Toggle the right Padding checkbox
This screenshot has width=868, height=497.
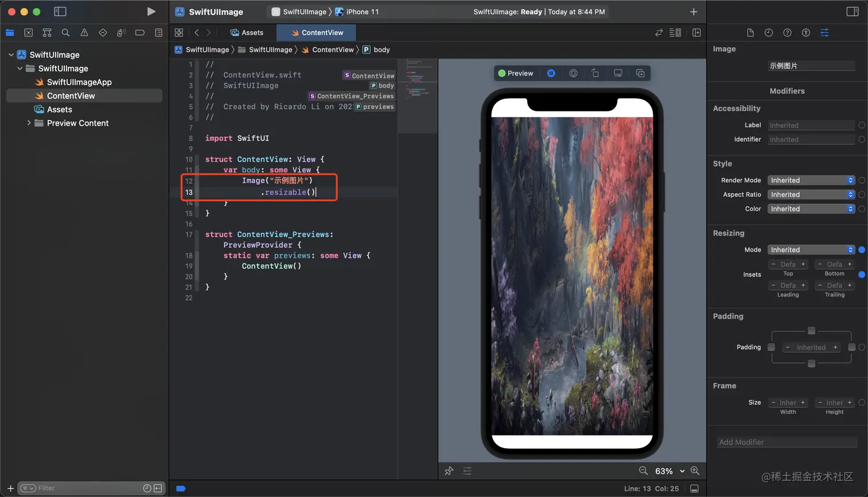tap(851, 347)
